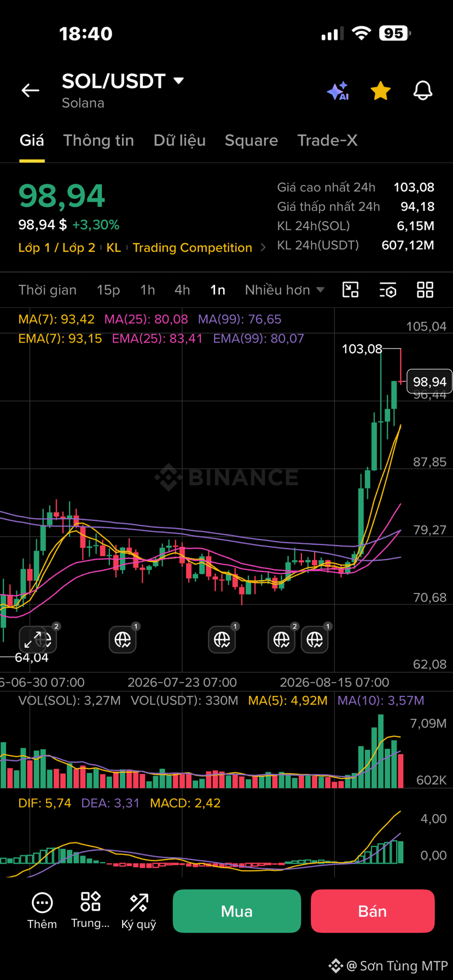Screen dimensions: 453x980
Task: Tap the 18:40 clock in the status bar
Action: (x=86, y=34)
